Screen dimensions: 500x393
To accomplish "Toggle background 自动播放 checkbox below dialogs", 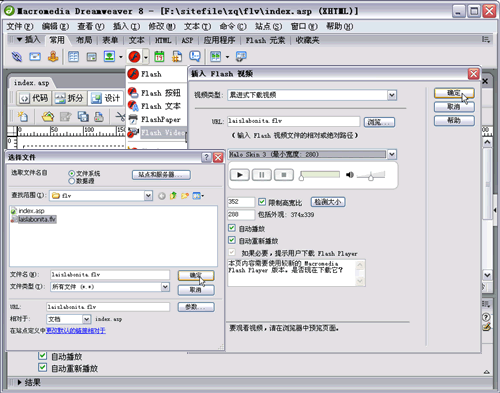I will 42,356.
